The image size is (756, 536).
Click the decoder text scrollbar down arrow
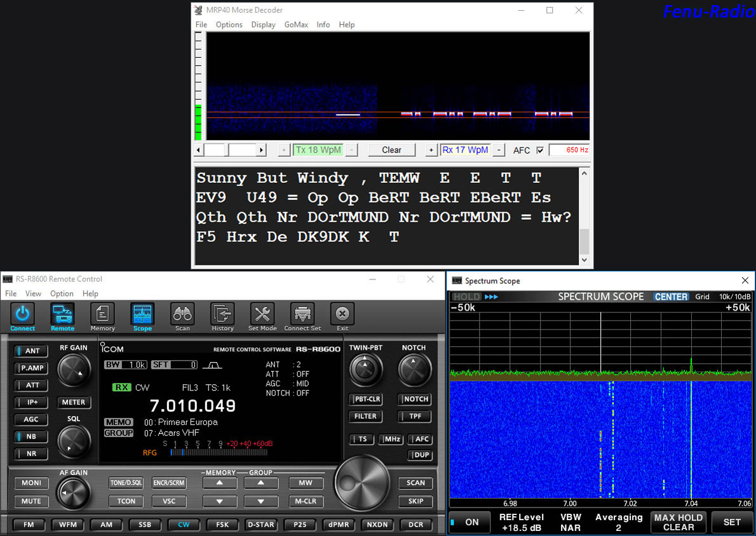pyautogui.click(x=584, y=258)
